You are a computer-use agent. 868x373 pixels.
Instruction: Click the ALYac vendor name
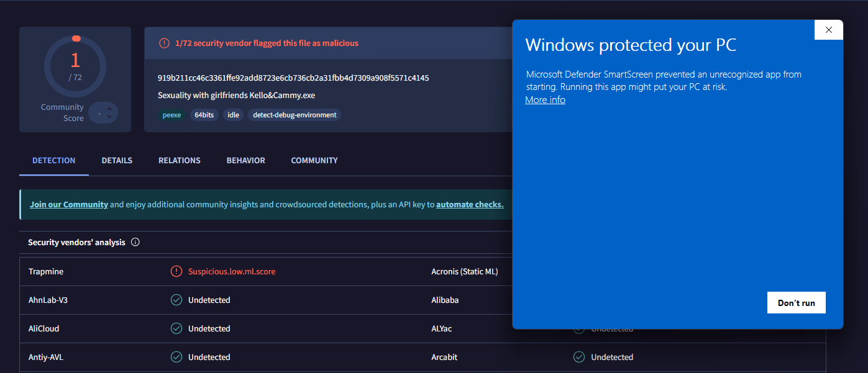(x=442, y=328)
